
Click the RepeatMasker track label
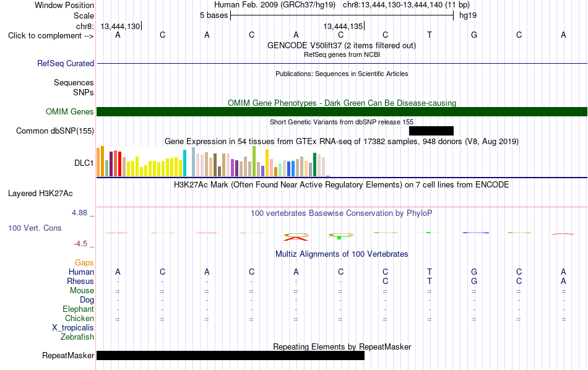[68, 355]
